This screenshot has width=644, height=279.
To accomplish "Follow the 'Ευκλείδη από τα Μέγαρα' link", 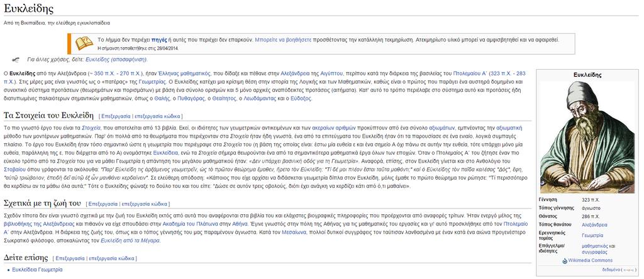I will pyautogui.click(x=130, y=241).
